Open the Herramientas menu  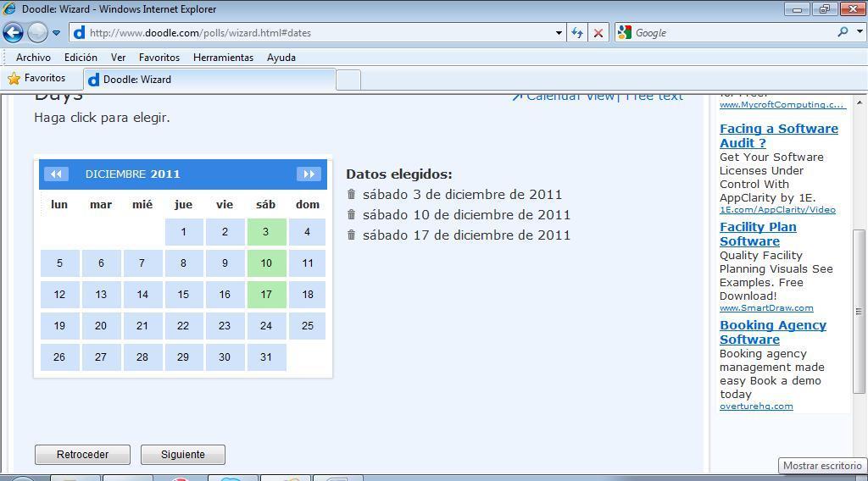point(223,58)
